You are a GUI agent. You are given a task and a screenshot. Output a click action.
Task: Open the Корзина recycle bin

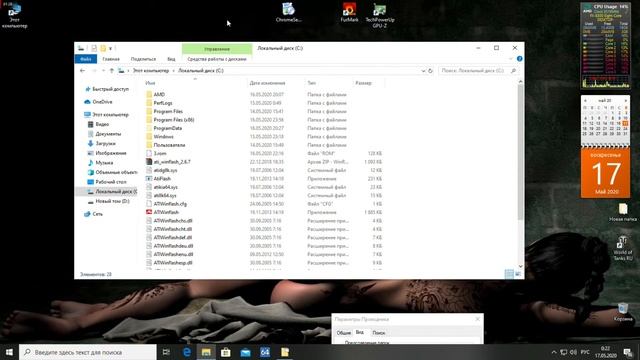[623, 312]
